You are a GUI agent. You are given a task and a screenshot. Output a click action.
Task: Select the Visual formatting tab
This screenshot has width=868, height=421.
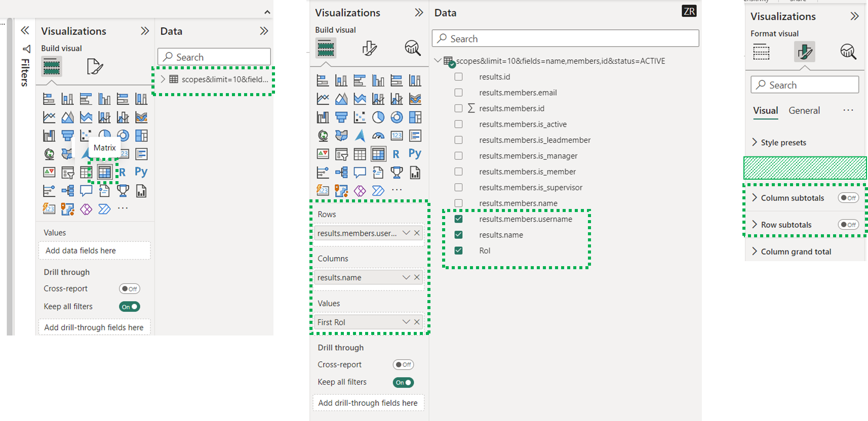point(765,110)
